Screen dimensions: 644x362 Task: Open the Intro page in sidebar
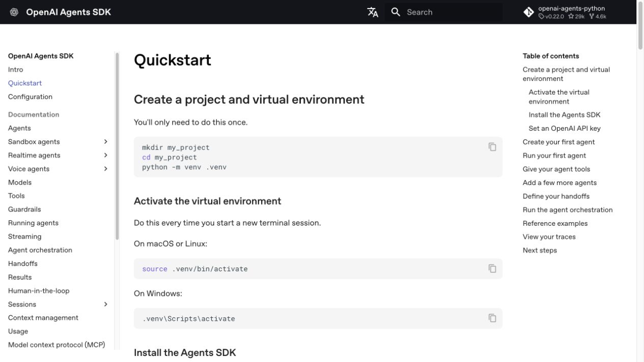(15, 70)
